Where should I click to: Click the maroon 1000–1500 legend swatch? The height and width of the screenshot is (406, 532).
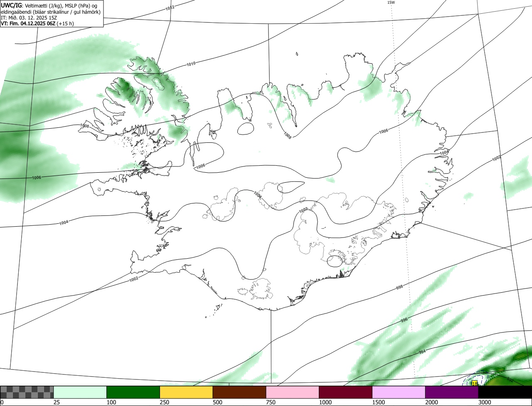point(346,392)
